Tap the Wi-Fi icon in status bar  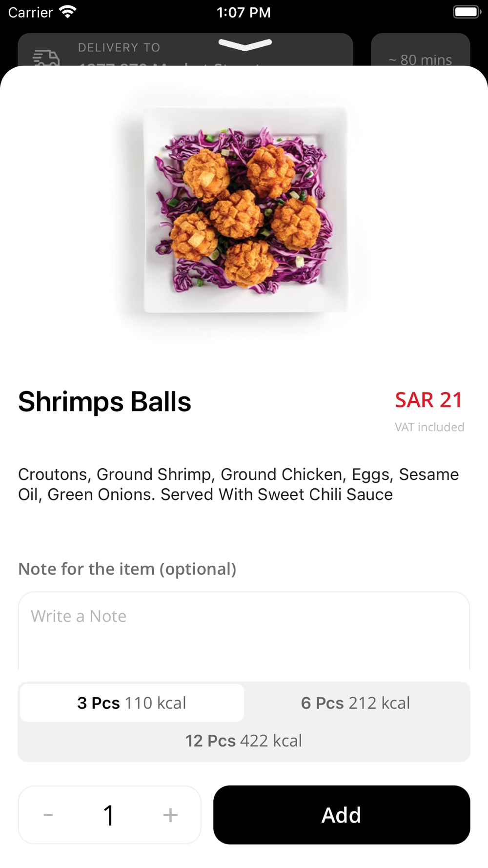(68, 12)
